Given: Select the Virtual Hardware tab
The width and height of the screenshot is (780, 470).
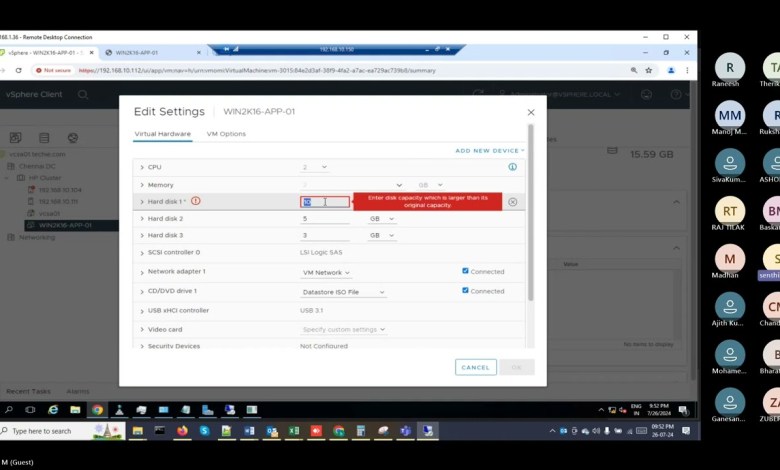Looking at the screenshot, I should [x=163, y=134].
